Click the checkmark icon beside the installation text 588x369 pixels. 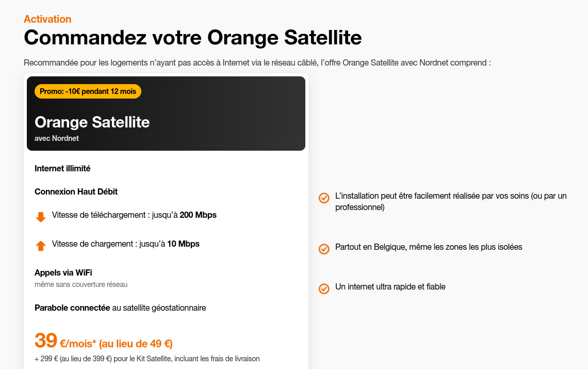click(x=324, y=198)
